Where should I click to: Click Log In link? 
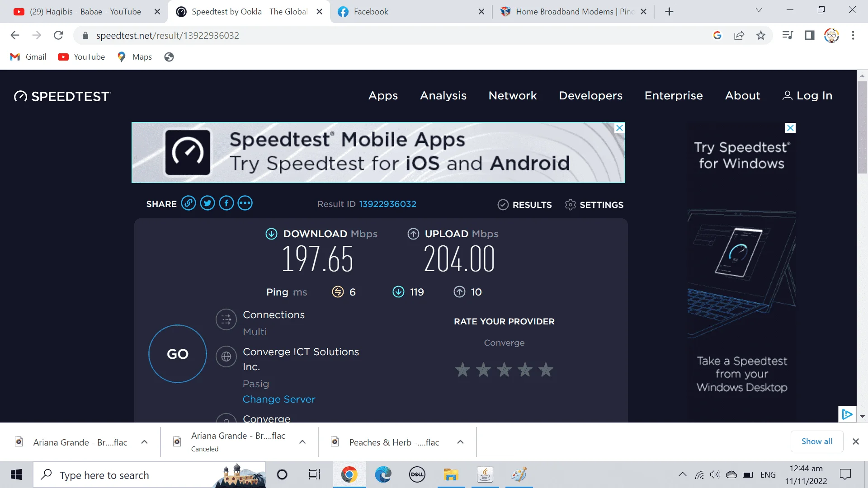pos(807,96)
